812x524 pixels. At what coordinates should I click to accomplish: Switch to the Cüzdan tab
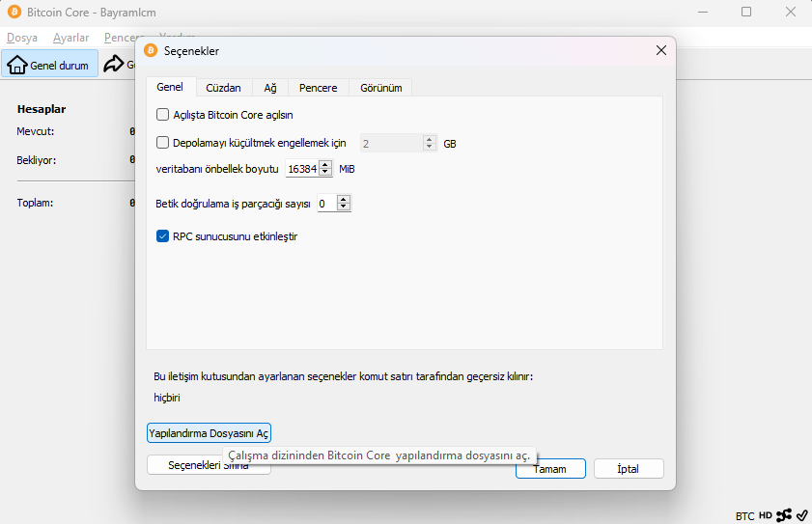(x=224, y=88)
